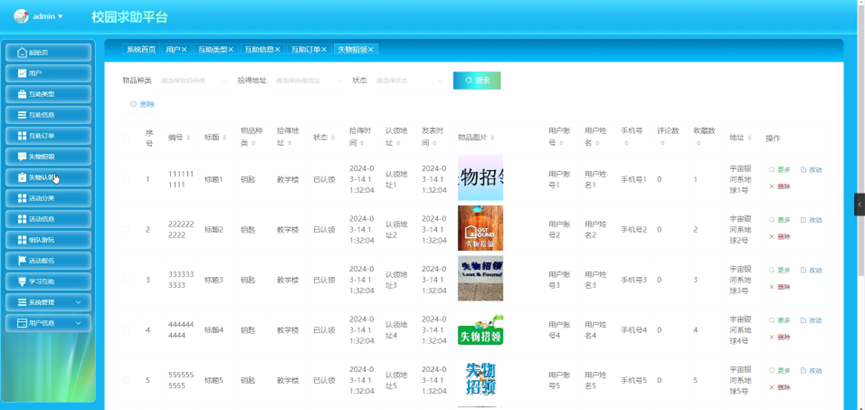Open the 物品种类 dropdown

(x=194, y=81)
